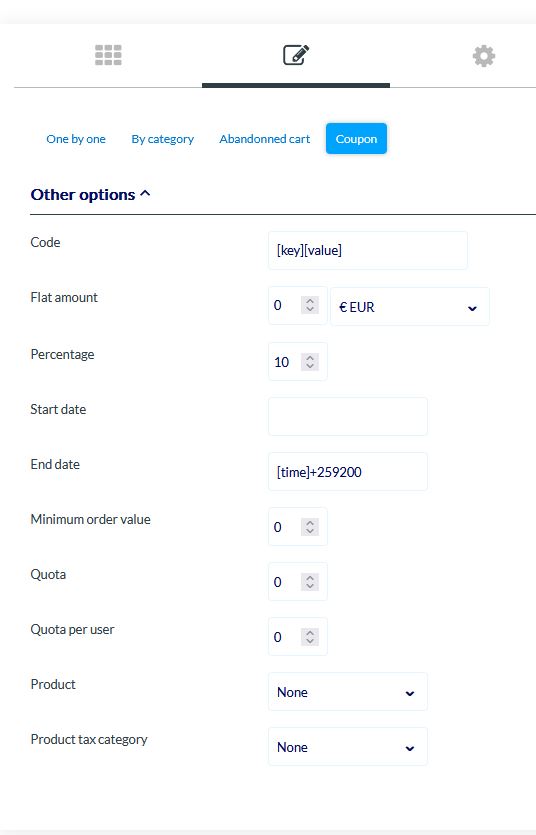Open the Product dropdown

pyautogui.click(x=348, y=692)
